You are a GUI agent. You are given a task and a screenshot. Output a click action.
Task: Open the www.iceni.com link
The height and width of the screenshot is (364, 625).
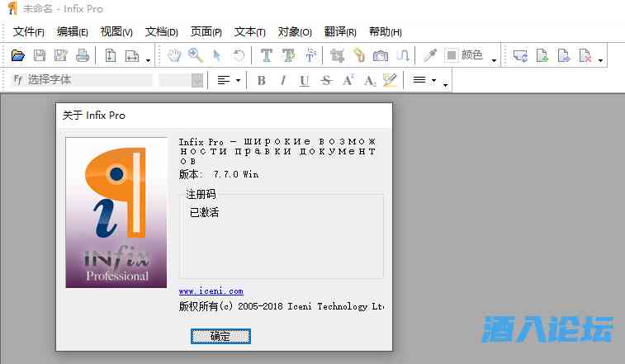point(211,291)
